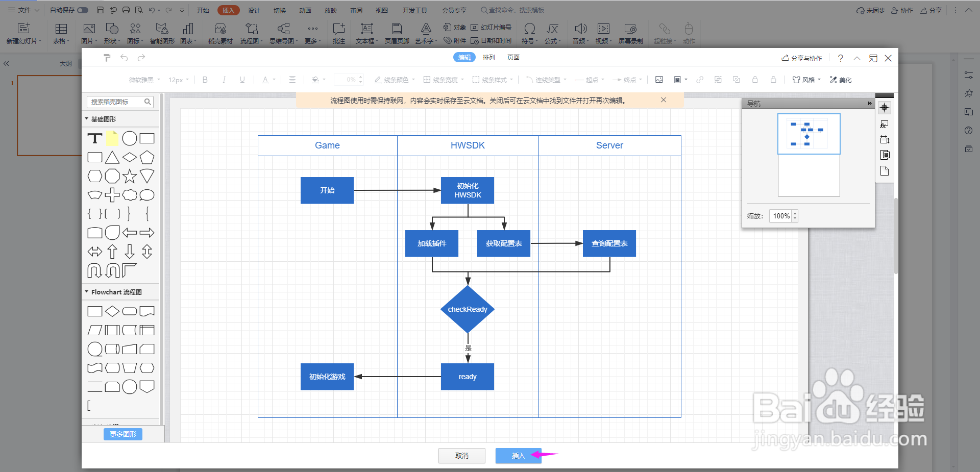Switch to the 页面 tab
The height and width of the screenshot is (472, 980).
(513, 58)
